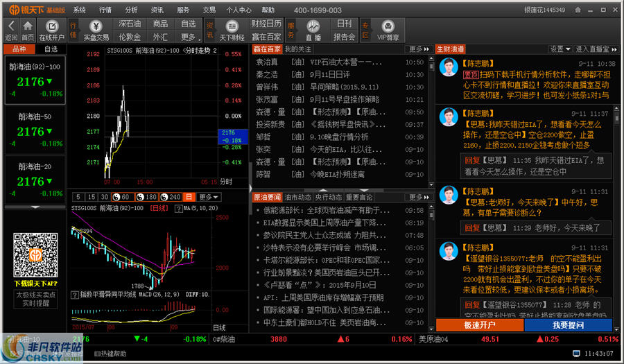
Task: Click the MACD indicator question-mark help icon
Action: pyautogui.click(x=74, y=295)
